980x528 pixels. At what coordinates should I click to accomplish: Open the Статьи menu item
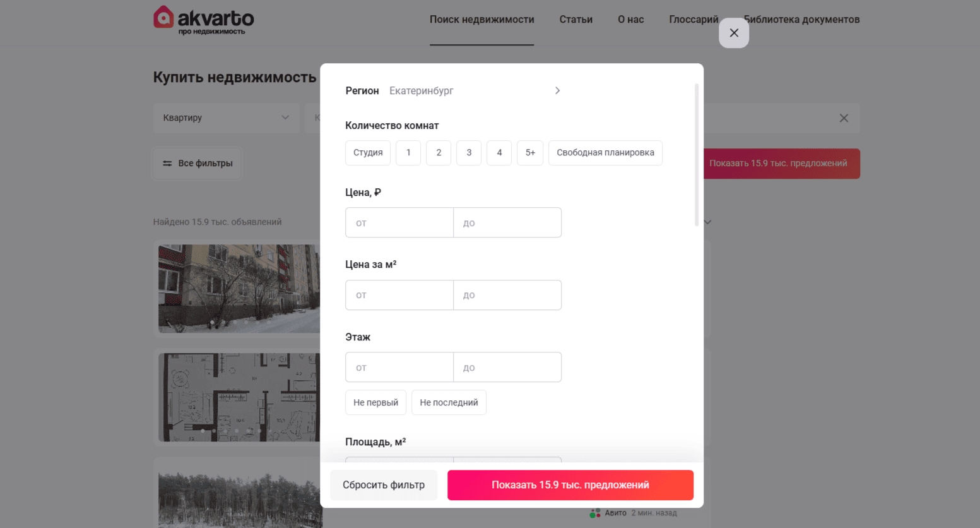click(x=576, y=20)
